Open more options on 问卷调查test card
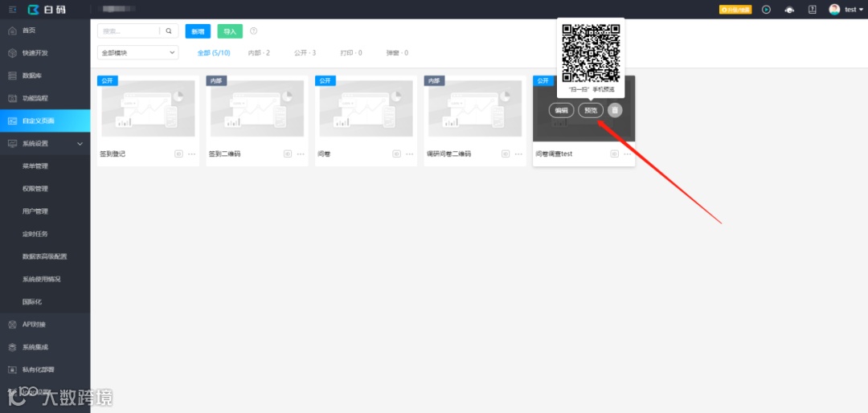 tap(628, 154)
